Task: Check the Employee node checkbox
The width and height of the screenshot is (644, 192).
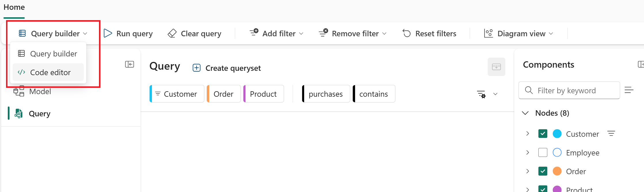Action: 543,152
